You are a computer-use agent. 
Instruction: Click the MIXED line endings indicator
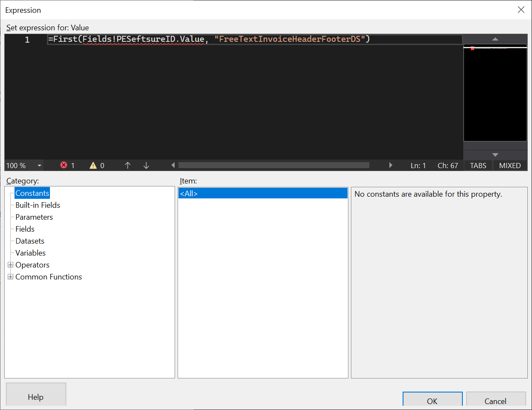(x=510, y=166)
